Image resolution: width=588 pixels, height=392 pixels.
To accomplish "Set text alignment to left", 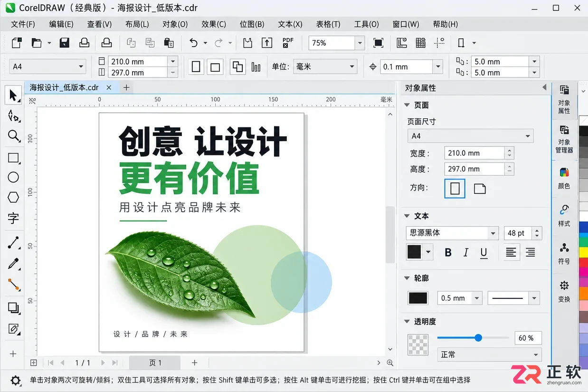I will click(x=511, y=252).
